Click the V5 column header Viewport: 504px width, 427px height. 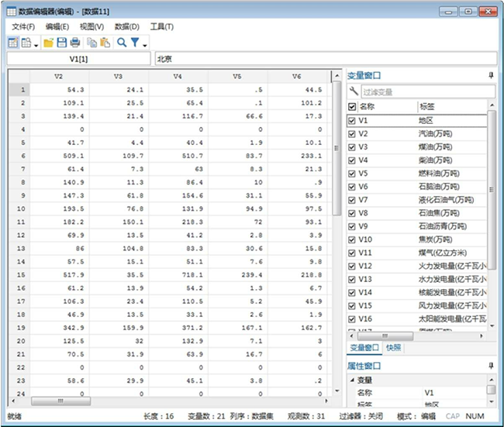[237, 77]
